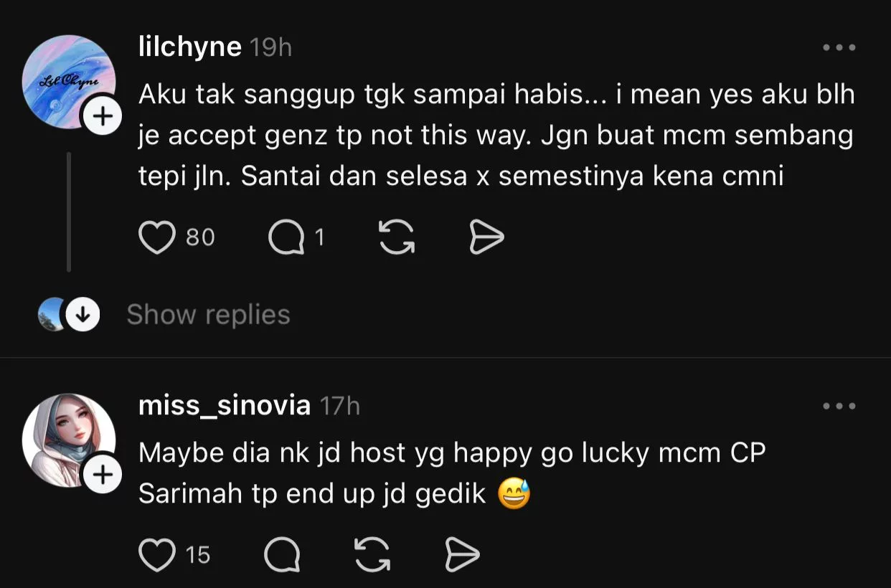Share lilchyne's comment via the send icon
Viewport: 891px width, 588px height.
486,238
